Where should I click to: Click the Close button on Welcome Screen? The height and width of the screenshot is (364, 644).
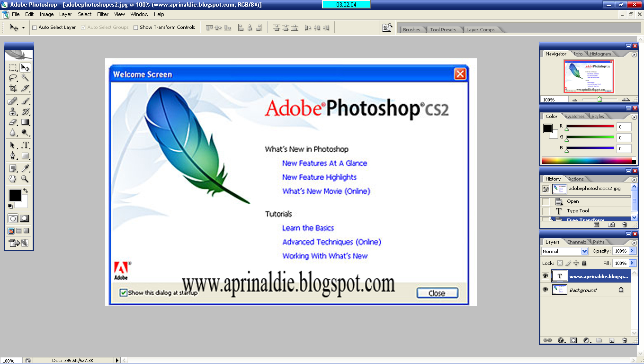pyautogui.click(x=437, y=293)
